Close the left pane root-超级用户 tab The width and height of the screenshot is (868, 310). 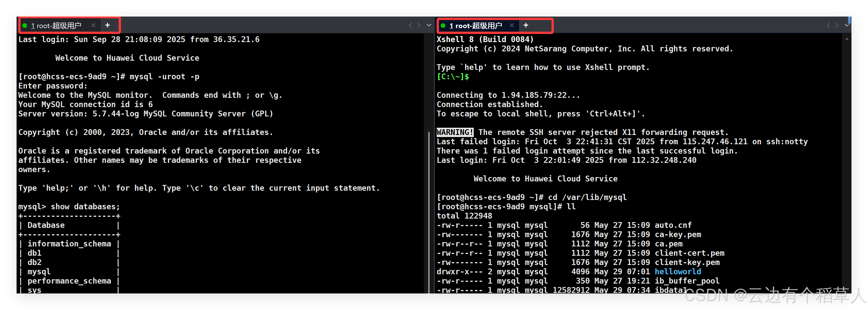pos(93,25)
